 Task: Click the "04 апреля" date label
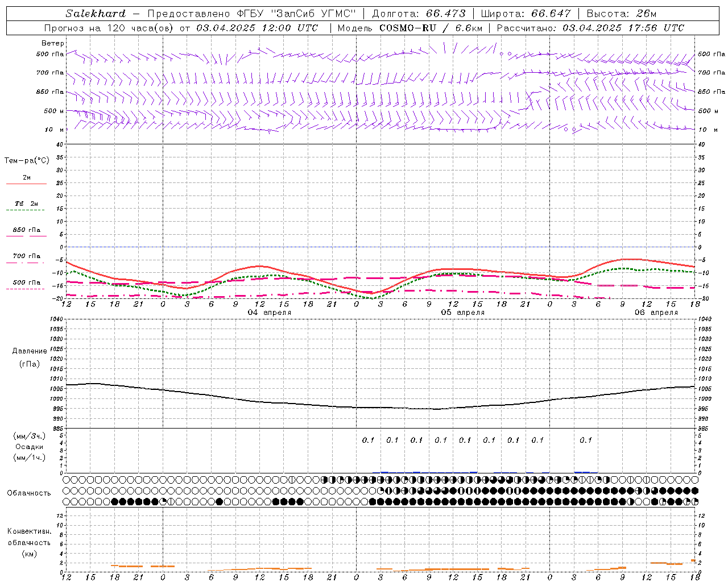270,313
